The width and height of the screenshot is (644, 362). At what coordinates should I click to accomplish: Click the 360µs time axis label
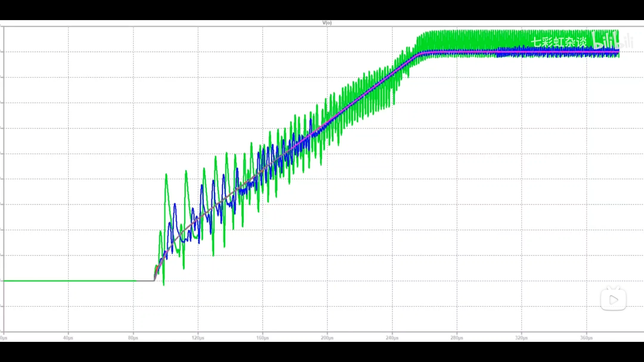pos(586,338)
